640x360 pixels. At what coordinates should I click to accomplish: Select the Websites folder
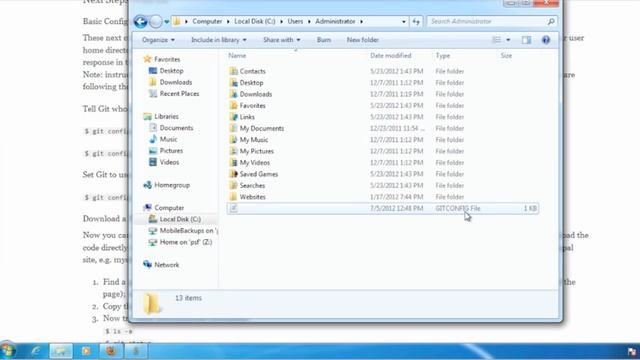(252, 197)
